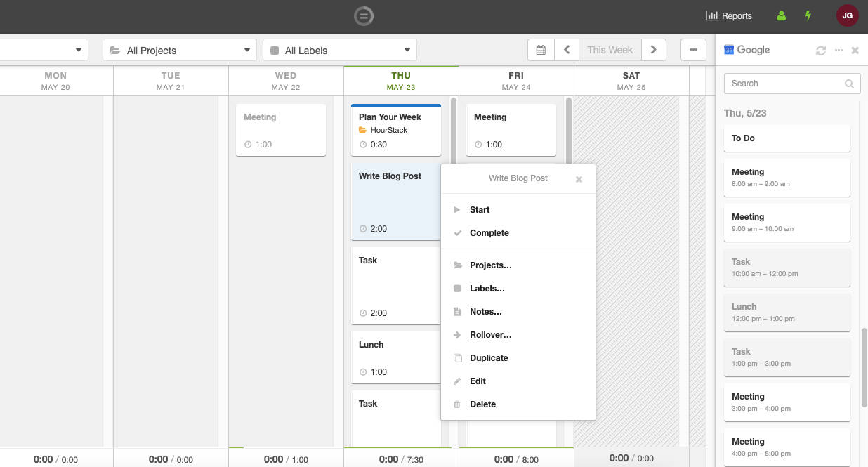Close the Write Blog Post popup
This screenshot has height=467, width=868.
click(x=579, y=179)
